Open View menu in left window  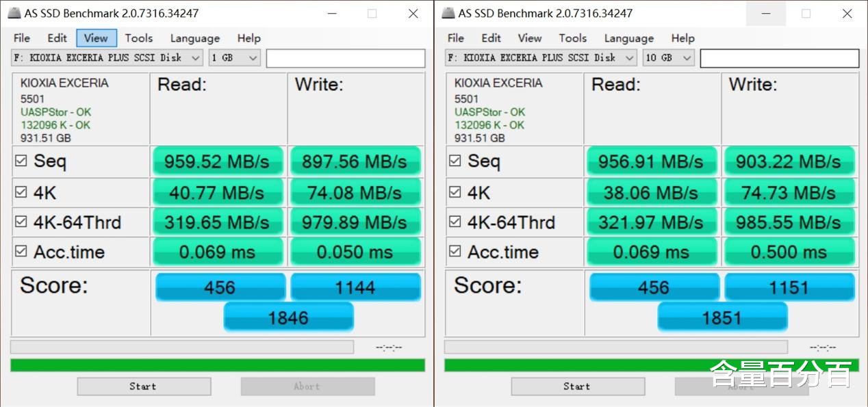97,38
